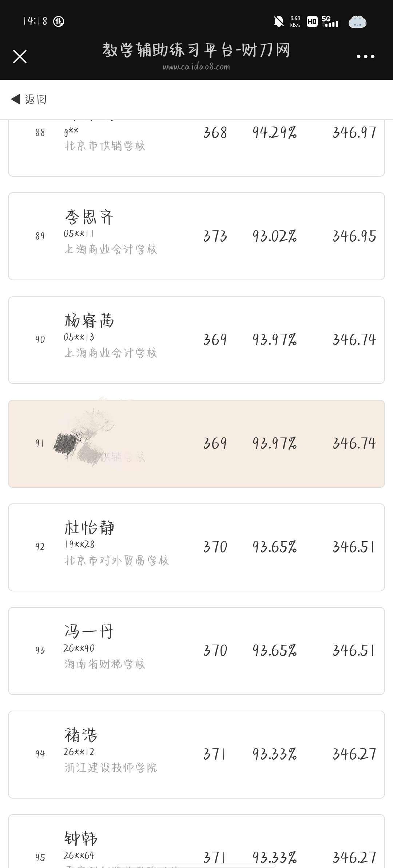The height and width of the screenshot is (868, 393).
Task: Tap the page title 教学辅助练习平台-财刀网
Action: point(196,50)
